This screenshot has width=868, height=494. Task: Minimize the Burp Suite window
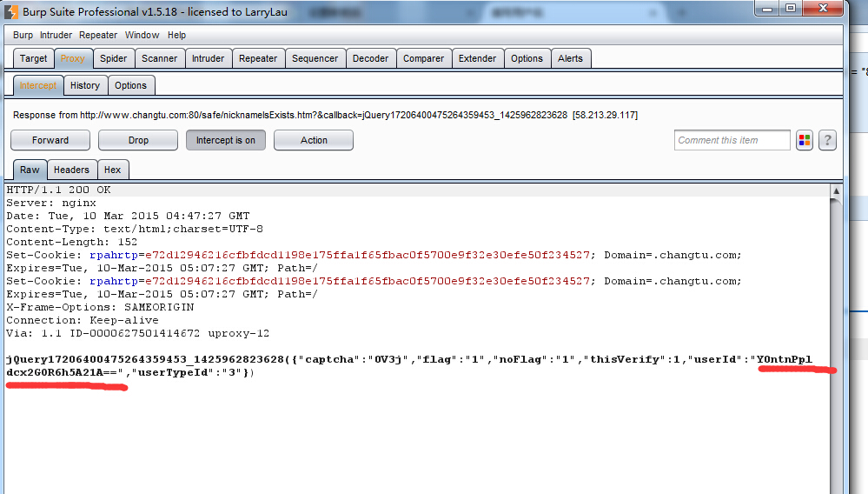pyautogui.click(x=767, y=9)
